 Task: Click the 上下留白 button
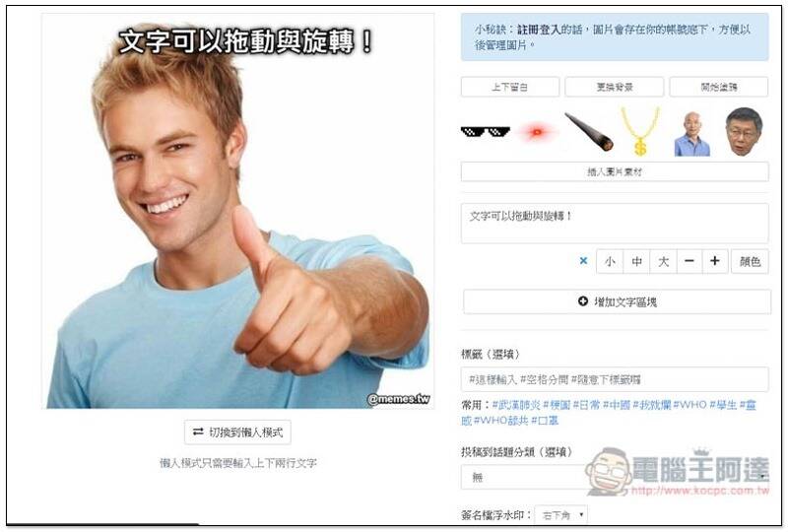(x=509, y=87)
